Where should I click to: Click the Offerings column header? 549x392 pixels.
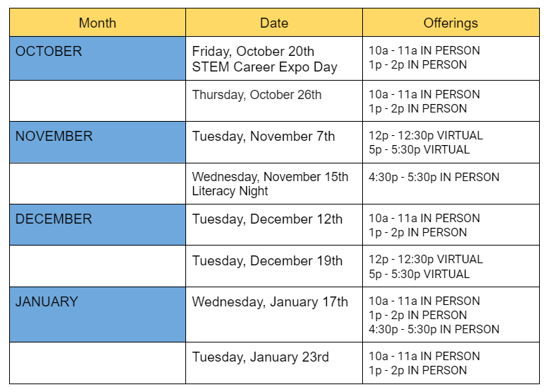point(451,23)
